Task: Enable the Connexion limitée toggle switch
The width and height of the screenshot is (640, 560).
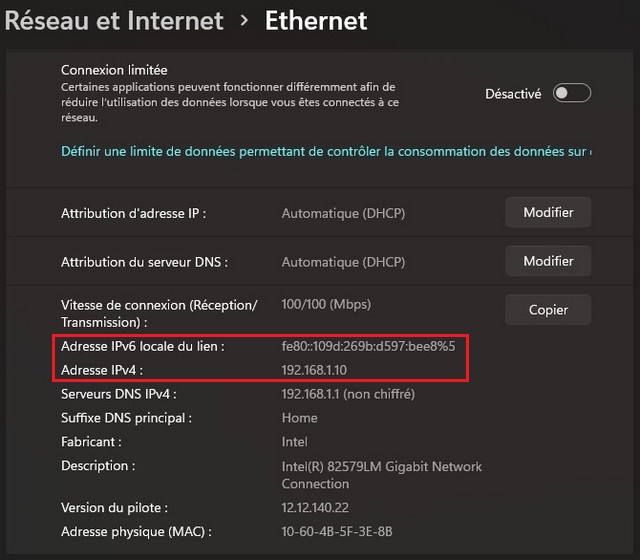Action: [572, 93]
